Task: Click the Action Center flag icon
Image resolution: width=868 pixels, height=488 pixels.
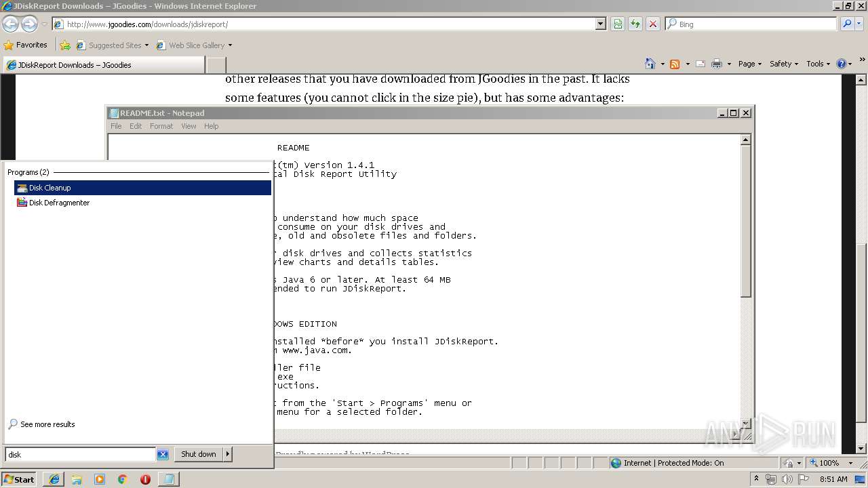Action: (804, 479)
